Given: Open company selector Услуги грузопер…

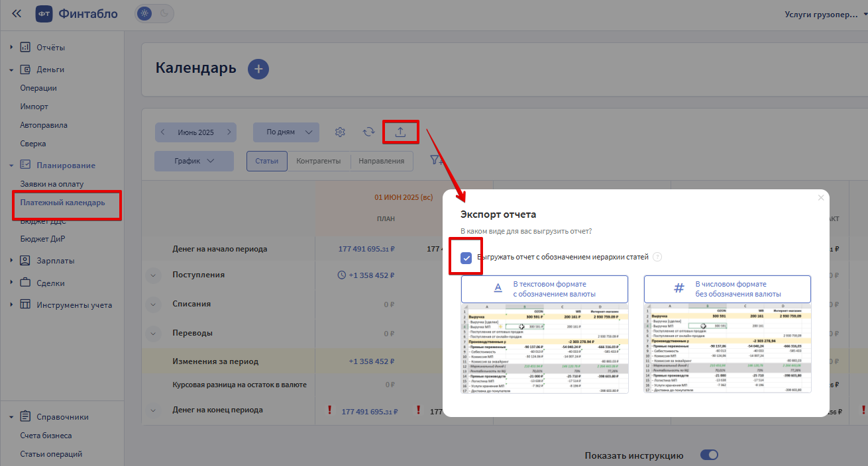Looking at the screenshot, I should click(826, 13).
